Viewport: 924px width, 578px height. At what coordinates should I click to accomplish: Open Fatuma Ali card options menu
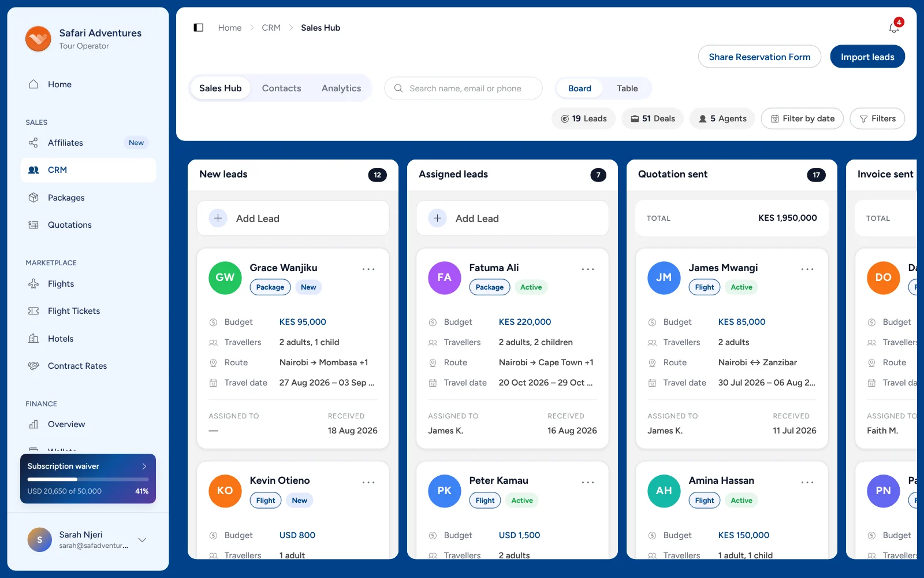(588, 269)
